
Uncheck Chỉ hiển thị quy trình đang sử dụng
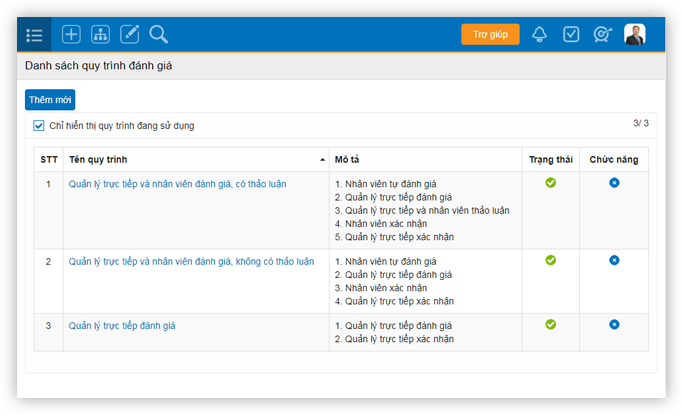tap(39, 126)
